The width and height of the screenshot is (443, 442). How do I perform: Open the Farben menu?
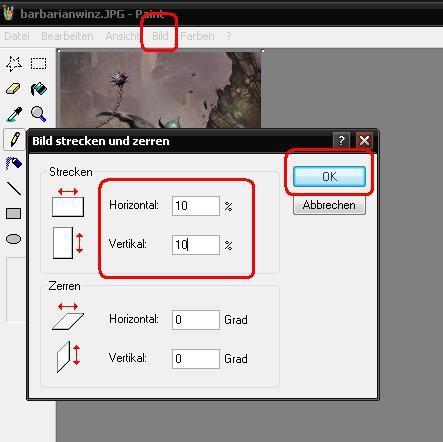click(x=197, y=36)
